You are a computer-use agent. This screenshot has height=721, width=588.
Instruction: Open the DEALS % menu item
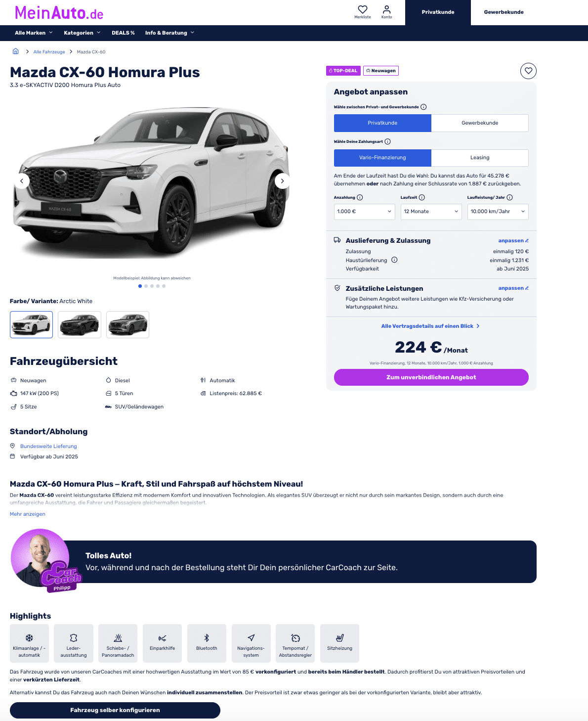point(123,33)
